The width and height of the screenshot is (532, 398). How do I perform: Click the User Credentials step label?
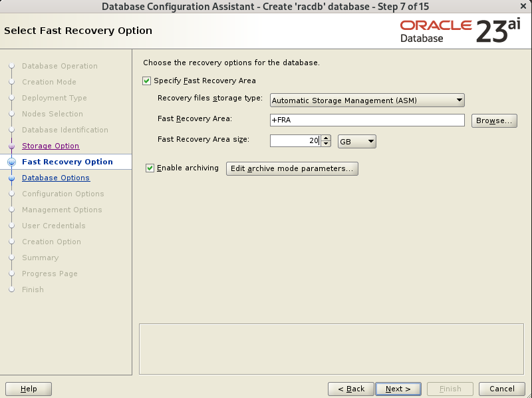[54, 226]
